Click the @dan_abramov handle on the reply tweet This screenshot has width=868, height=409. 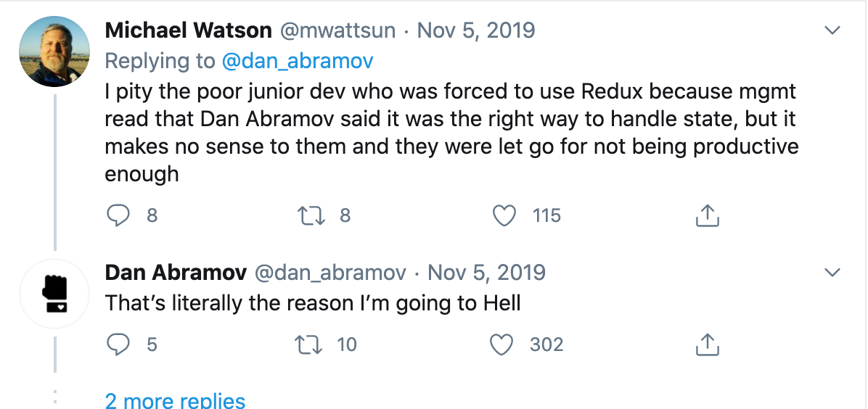click(330, 273)
